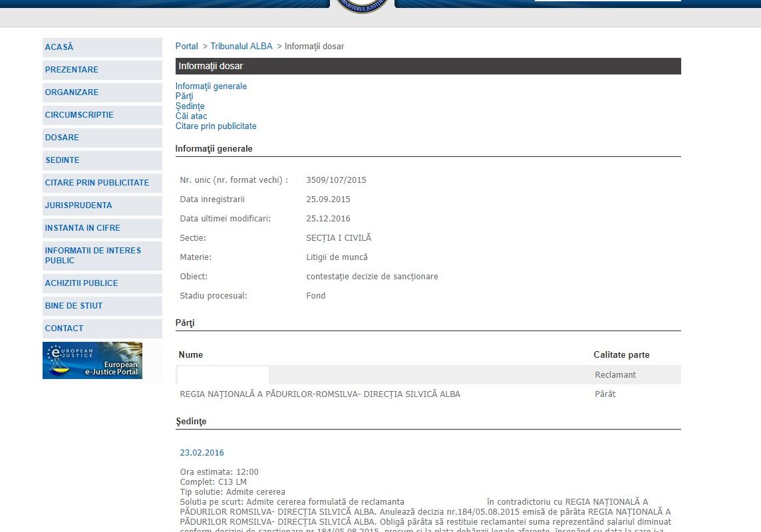Open Tribunalul ALBA breadcrumb link
Screen dimensions: 761x532
(241, 47)
